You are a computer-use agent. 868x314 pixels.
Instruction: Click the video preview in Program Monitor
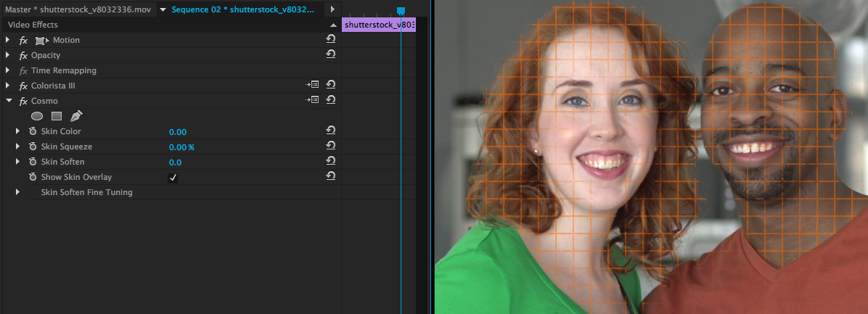pyautogui.click(x=651, y=157)
